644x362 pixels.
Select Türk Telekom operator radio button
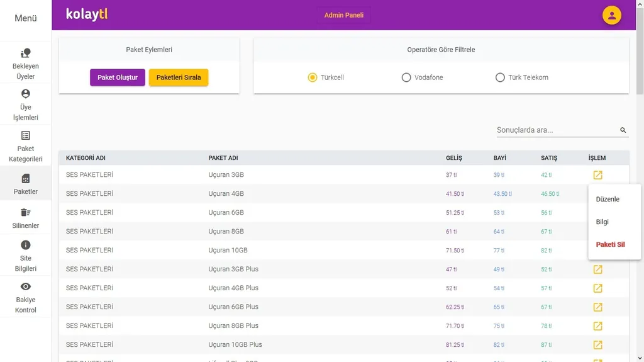[500, 77]
